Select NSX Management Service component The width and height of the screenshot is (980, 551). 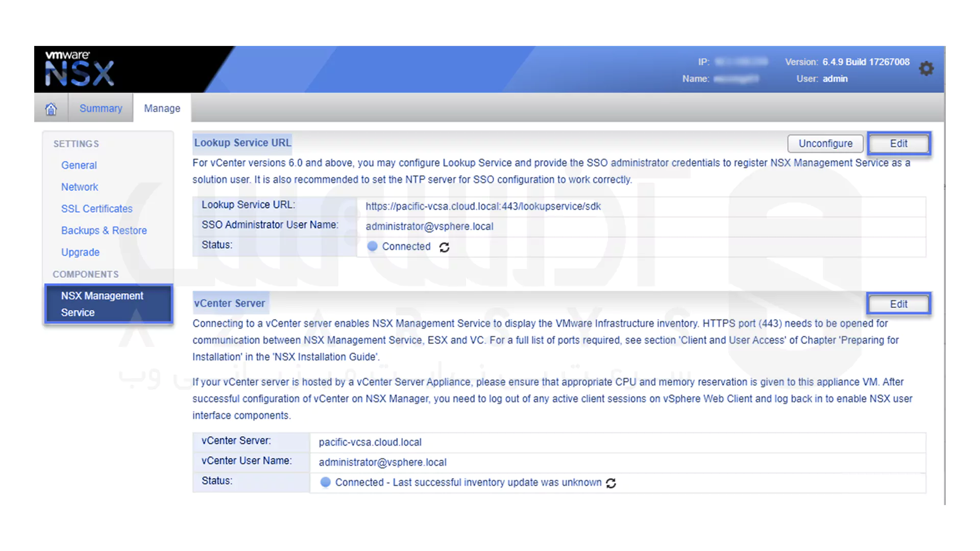tap(109, 304)
